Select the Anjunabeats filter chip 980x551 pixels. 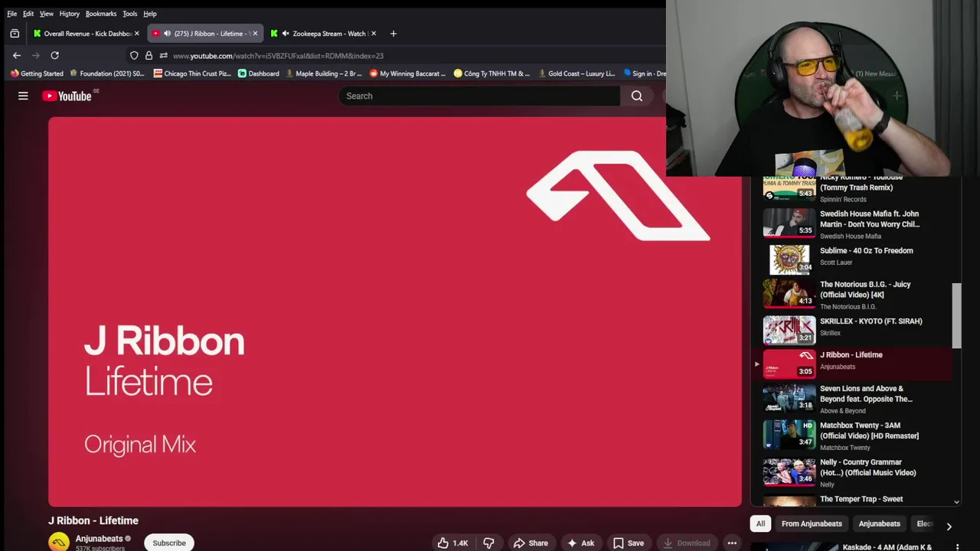tap(879, 523)
